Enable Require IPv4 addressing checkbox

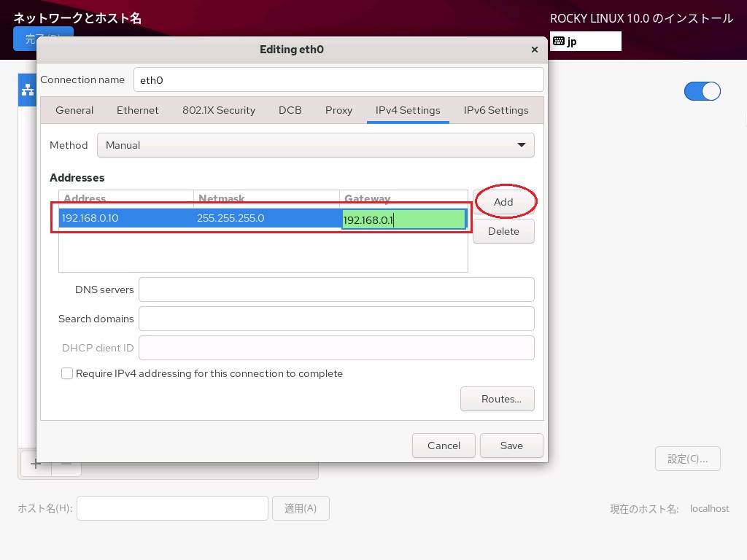(67, 373)
